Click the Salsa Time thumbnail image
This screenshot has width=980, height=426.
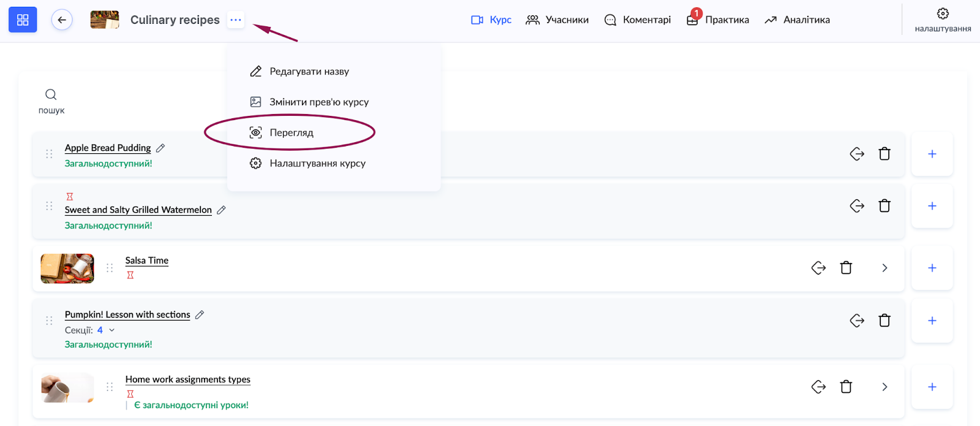click(x=67, y=268)
